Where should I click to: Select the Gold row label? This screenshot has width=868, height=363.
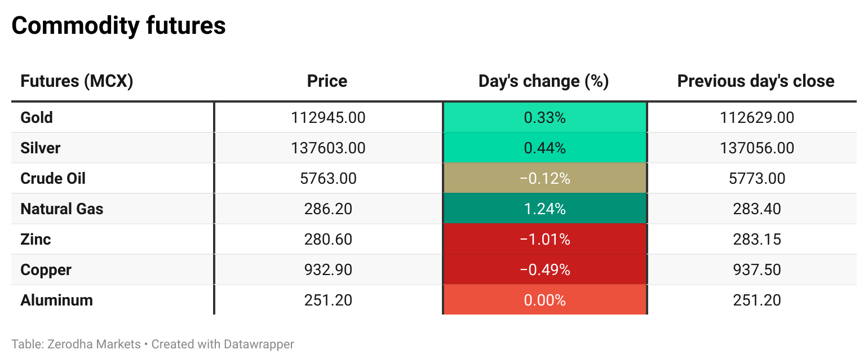tap(37, 117)
